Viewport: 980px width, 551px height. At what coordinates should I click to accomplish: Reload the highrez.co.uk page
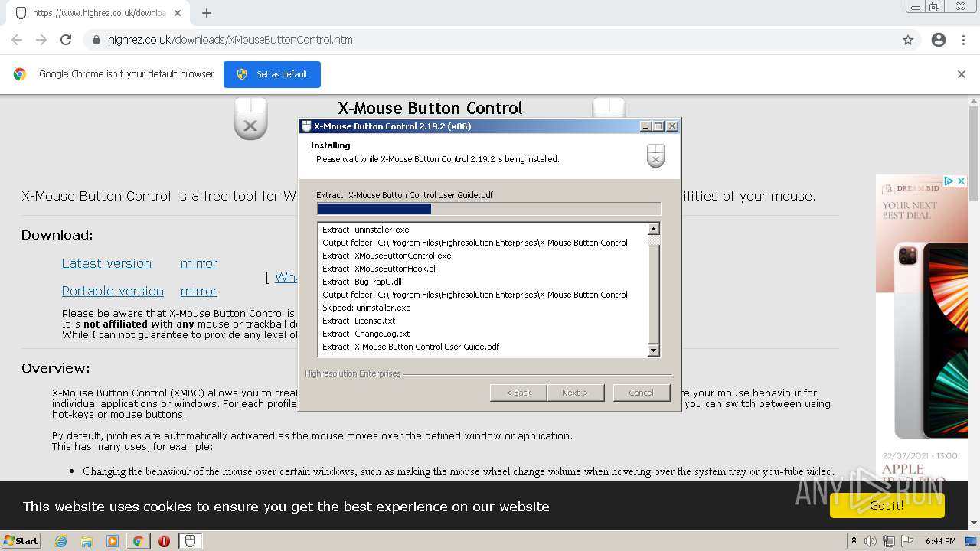[66, 40]
